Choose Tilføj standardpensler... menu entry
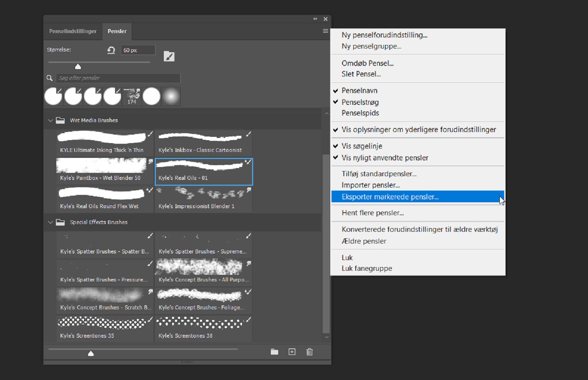This screenshot has height=380, width=588. point(418,174)
